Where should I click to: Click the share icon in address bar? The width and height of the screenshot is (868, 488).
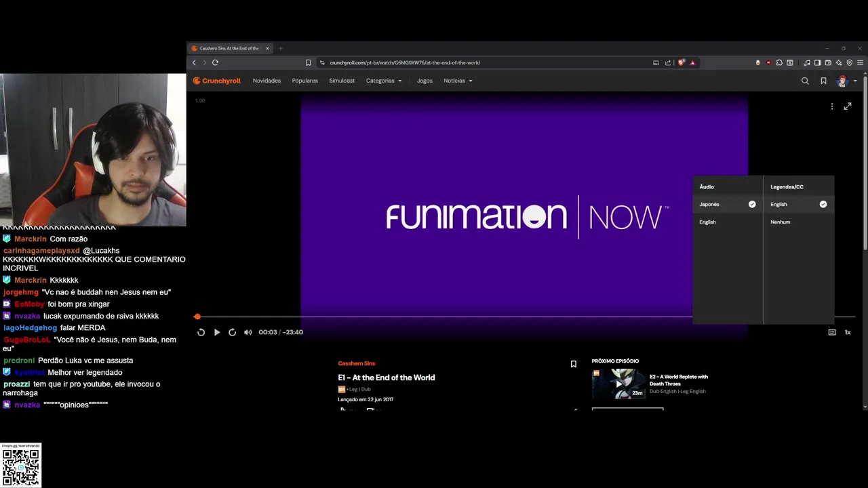pyautogui.click(x=668, y=62)
